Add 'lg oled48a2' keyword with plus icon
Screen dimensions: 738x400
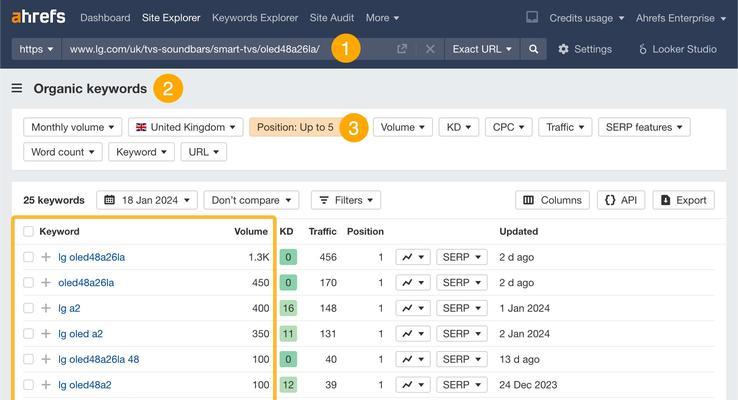pyautogui.click(x=46, y=384)
